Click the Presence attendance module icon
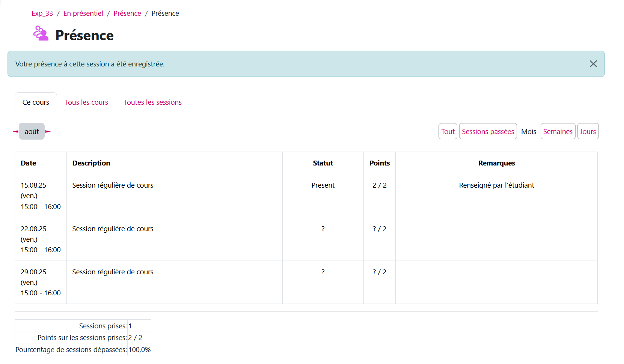The image size is (624, 364). tap(41, 33)
